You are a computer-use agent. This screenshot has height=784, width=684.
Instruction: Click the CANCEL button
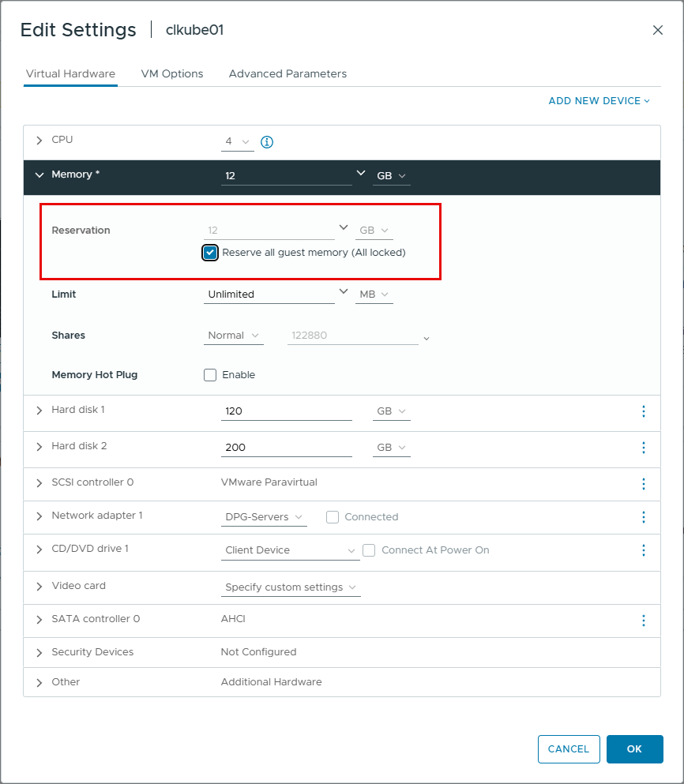(x=569, y=748)
